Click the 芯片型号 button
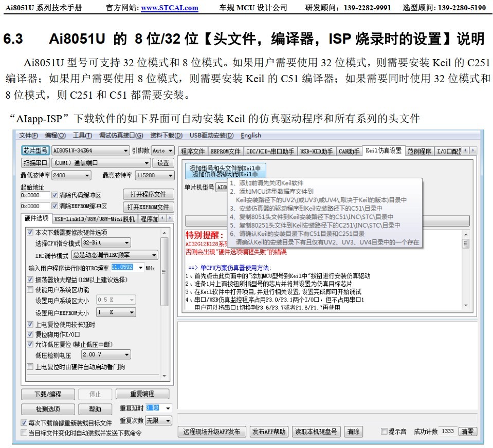The image size is (493, 448). click(35, 151)
